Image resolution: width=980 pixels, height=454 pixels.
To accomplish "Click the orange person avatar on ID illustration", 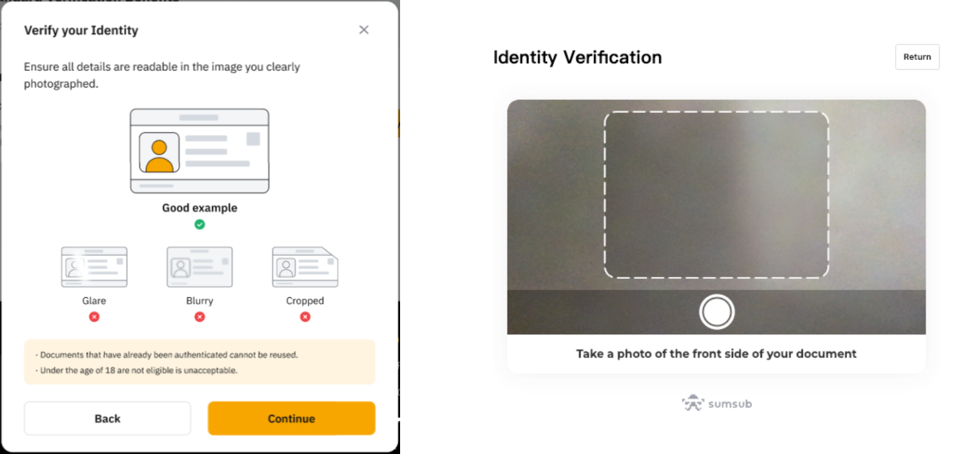I will pyautogui.click(x=160, y=153).
